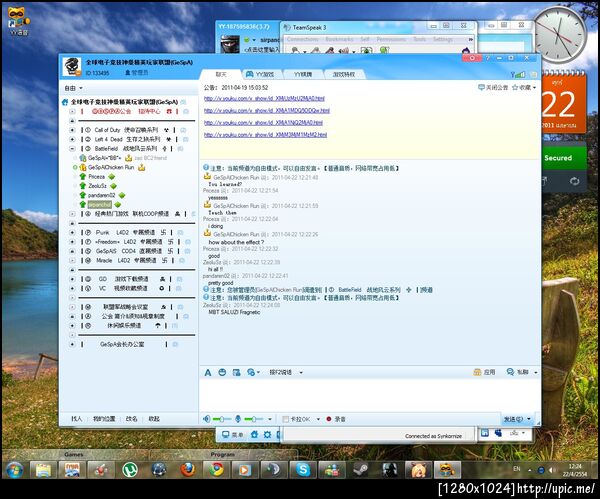The width and height of the screenshot is (600, 499).
Task: Click the 录音 record label
Action: pyautogui.click(x=340, y=419)
